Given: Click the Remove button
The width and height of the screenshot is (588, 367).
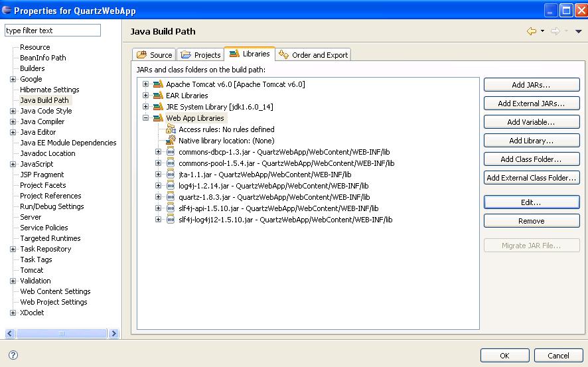Looking at the screenshot, I should click(x=532, y=221).
